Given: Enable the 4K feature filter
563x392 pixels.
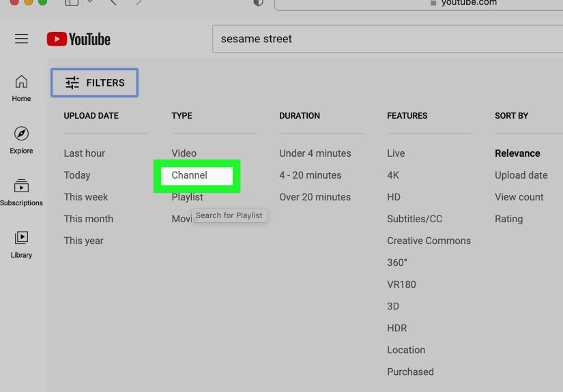Looking at the screenshot, I should pyautogui.click(x=393, y=175).
